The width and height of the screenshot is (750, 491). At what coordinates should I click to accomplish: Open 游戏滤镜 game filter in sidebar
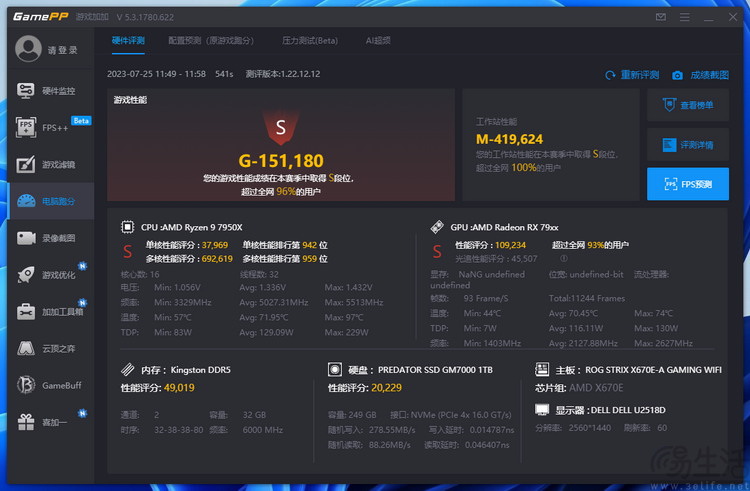[50, 164]
